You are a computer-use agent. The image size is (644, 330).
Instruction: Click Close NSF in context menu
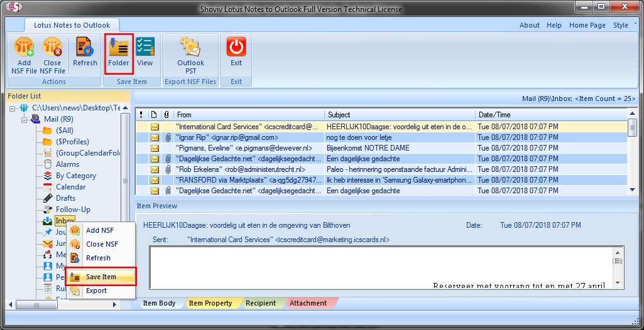(101, 244)
